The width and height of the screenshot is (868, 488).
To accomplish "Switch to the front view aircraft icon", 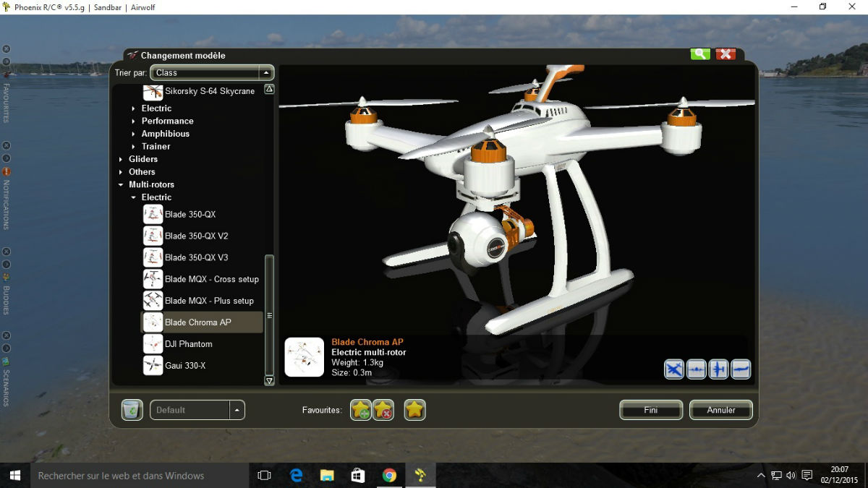I will pyautogui.click(x=697, y=369).
